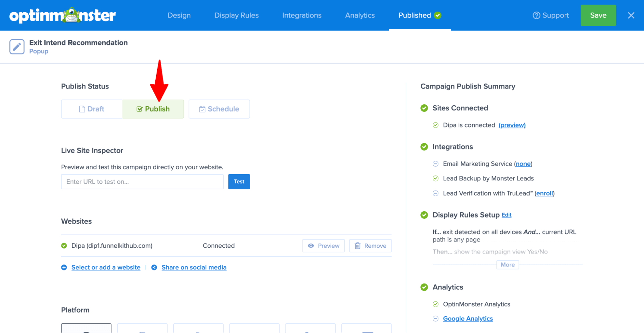Click green check beside Display Rules Setup

(424, 215)
